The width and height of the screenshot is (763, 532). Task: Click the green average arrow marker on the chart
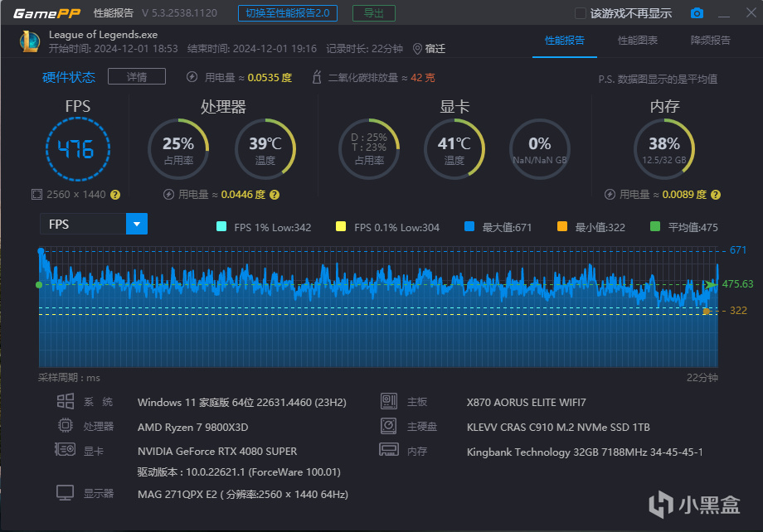point(711,284)
